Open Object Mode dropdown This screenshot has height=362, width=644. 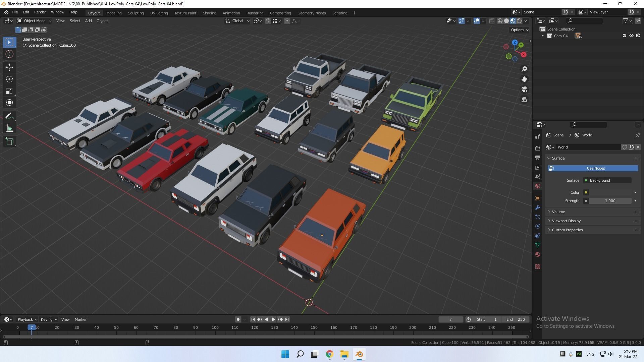(34, 21)
